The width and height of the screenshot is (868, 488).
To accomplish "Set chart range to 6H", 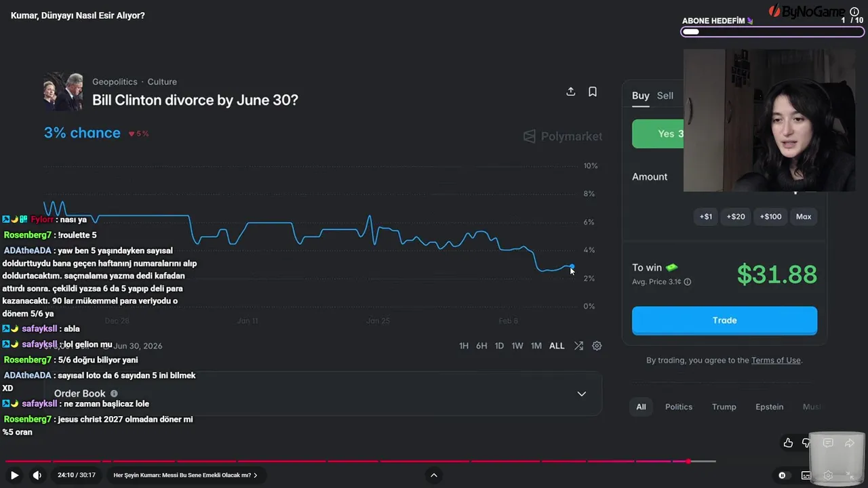I will point(481,346).
